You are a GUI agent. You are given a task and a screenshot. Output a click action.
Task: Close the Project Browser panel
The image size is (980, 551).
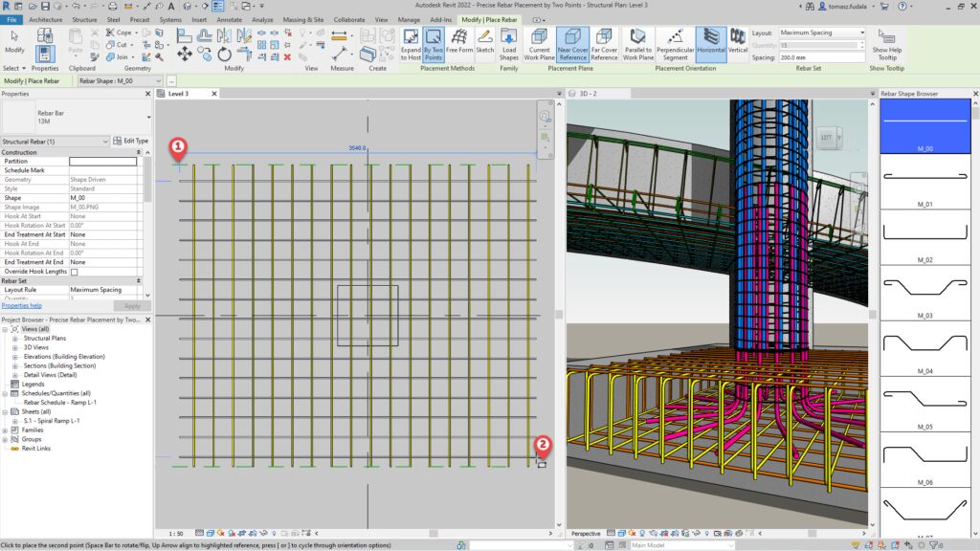click(x=148, y=320)
